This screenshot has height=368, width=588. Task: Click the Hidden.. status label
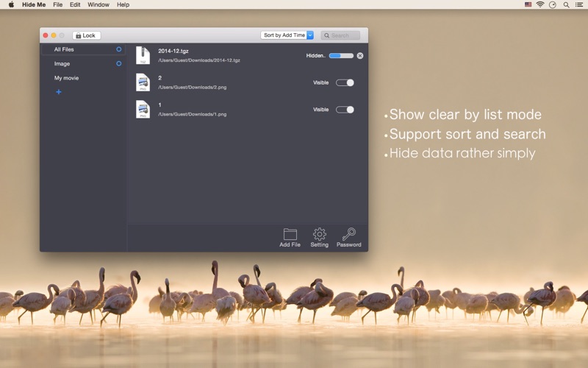point(316,56)
